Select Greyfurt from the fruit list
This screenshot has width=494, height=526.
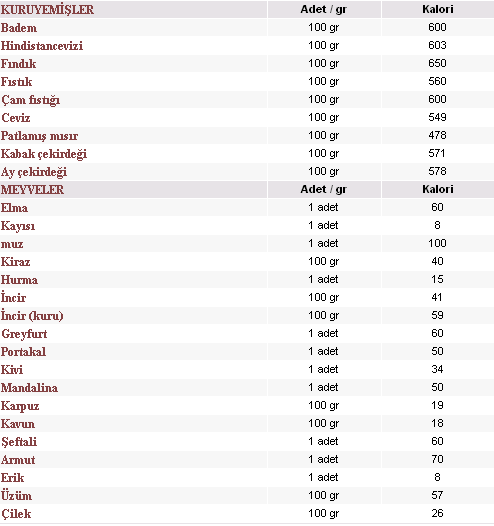(24, 334)
